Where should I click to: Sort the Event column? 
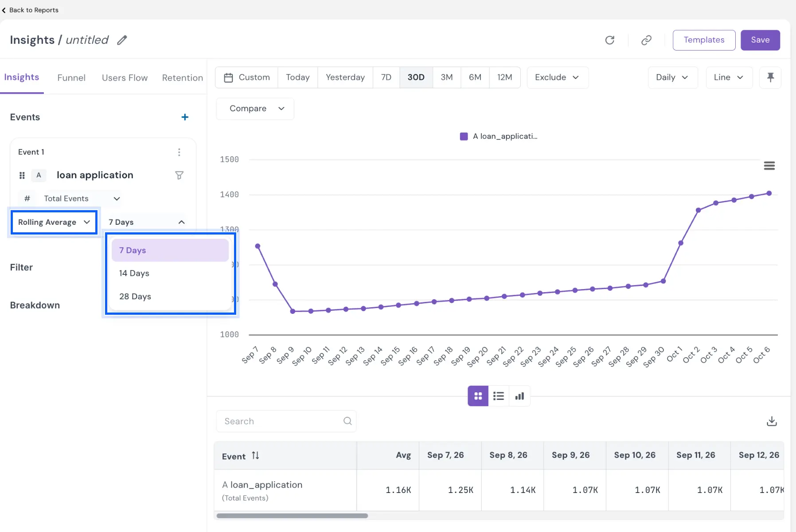tap(255, 455)
